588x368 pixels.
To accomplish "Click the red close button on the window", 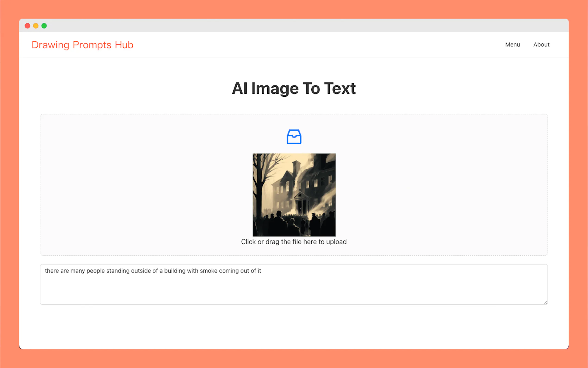I will (x=28, y=25).
